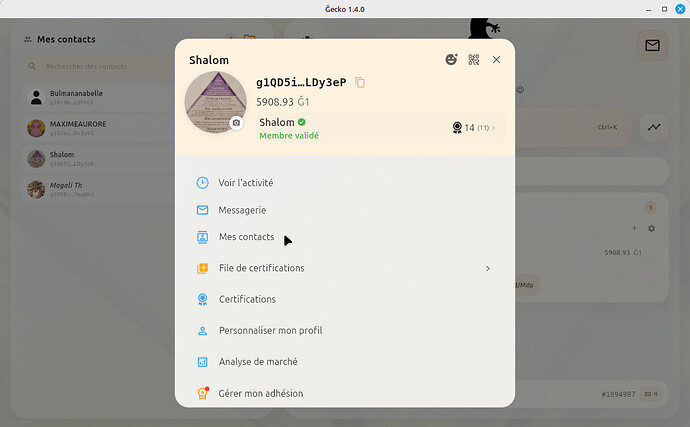The height and width of the screenshot is (427, 690).
Task: Close the Shalom profile dialog
Action: [x=496, y=59]
